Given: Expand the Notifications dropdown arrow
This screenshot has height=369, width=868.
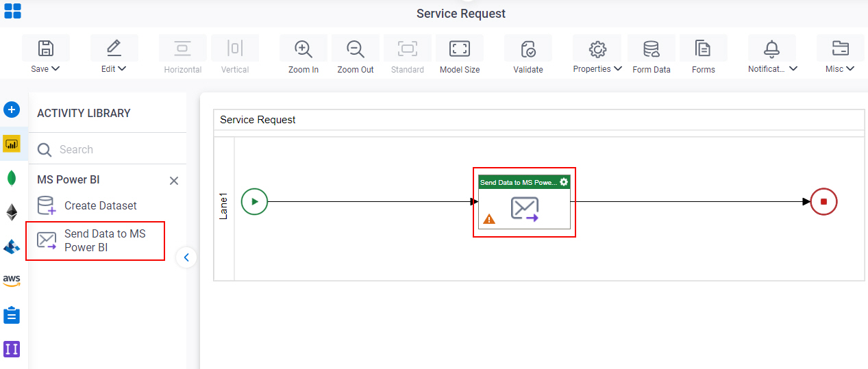Looking at the screenshot, I should click(x=793, y=68).
